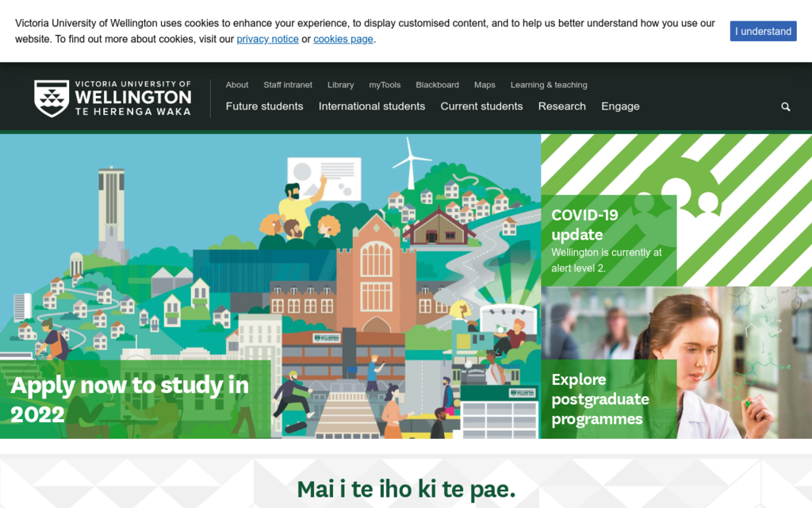The height and width of the screenshot is (508, 812).
Task: Select International students navigation tab
Action: coord(371,106)
